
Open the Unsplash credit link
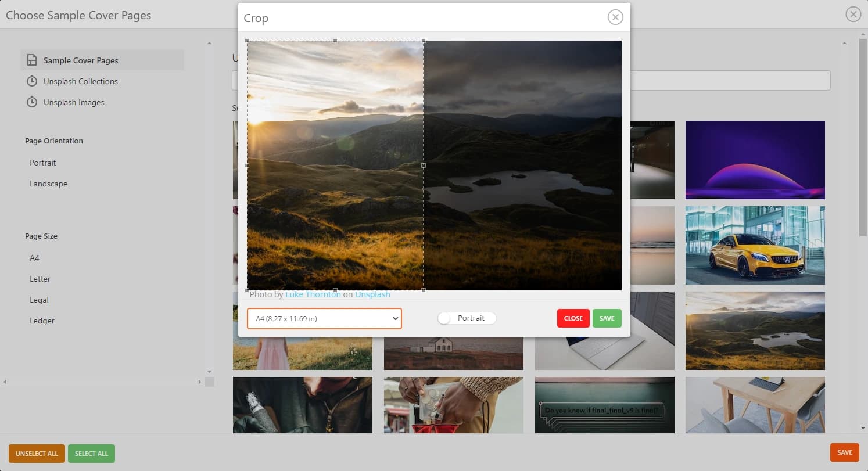[372, 294]
